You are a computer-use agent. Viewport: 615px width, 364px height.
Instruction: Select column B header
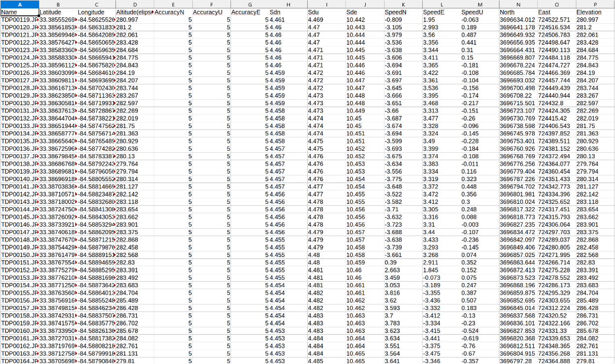pyautogui.click(x=58, y=4)
